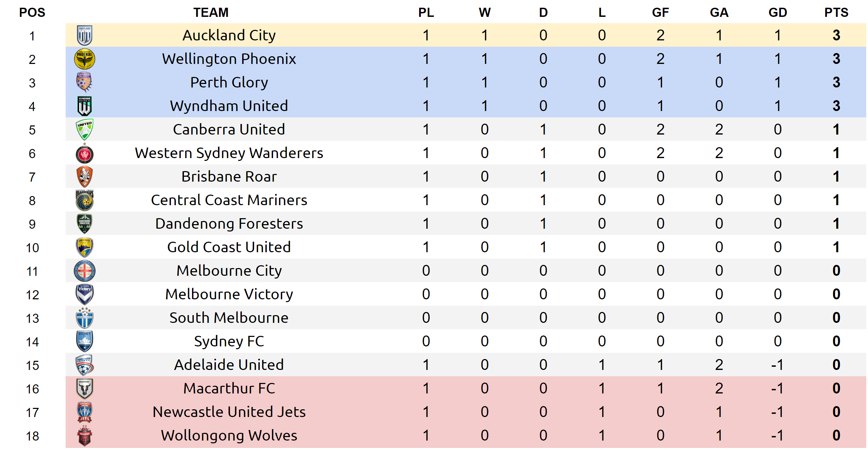Click the Melbourne City circular badge
Viewport: 868px width, 456px height.
[84, 271]
